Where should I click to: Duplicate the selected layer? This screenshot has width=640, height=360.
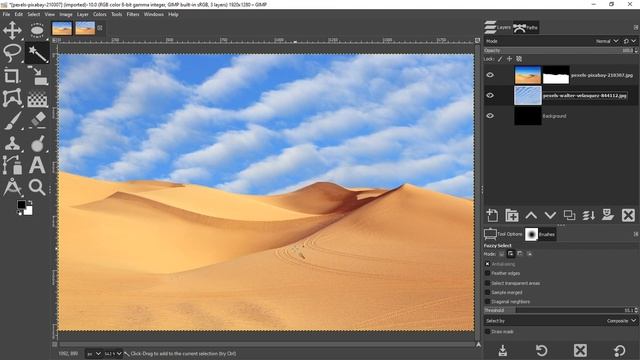click(569, 215)
